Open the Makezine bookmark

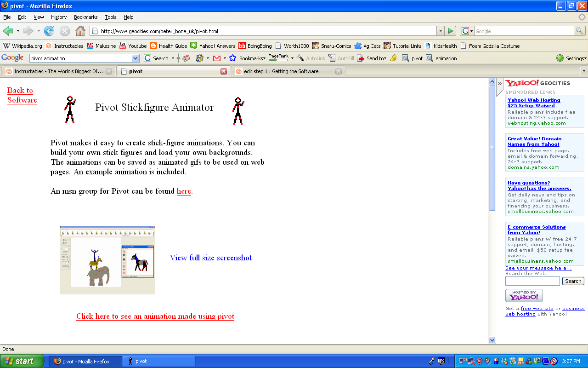[x=102, y=46]
